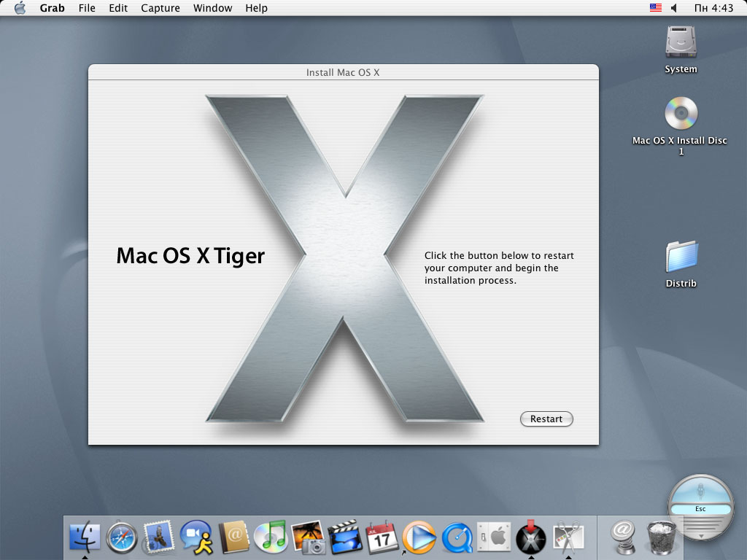
Task: Open System Preferences from the Dock
Action: click(494, 537)
